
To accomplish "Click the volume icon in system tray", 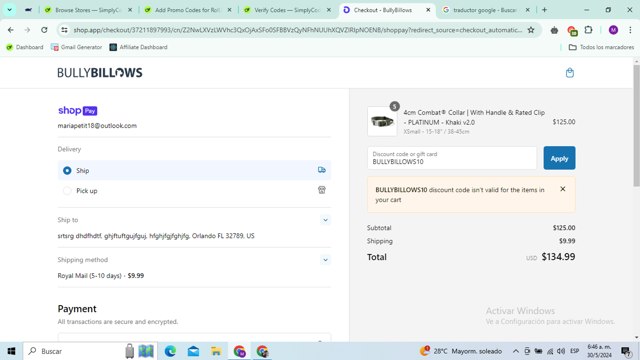I will [561, 351].
